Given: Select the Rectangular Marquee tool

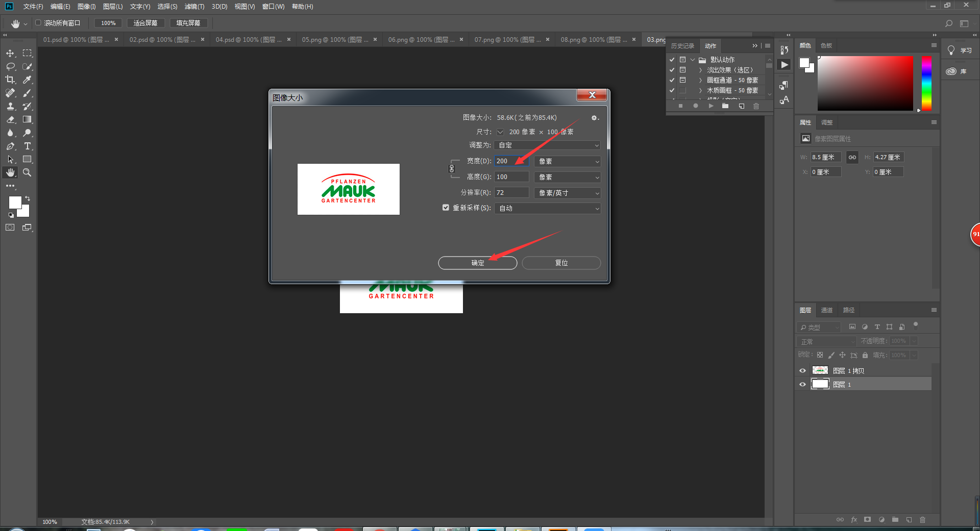Looking at the screenshot, I should coord(27,53).
